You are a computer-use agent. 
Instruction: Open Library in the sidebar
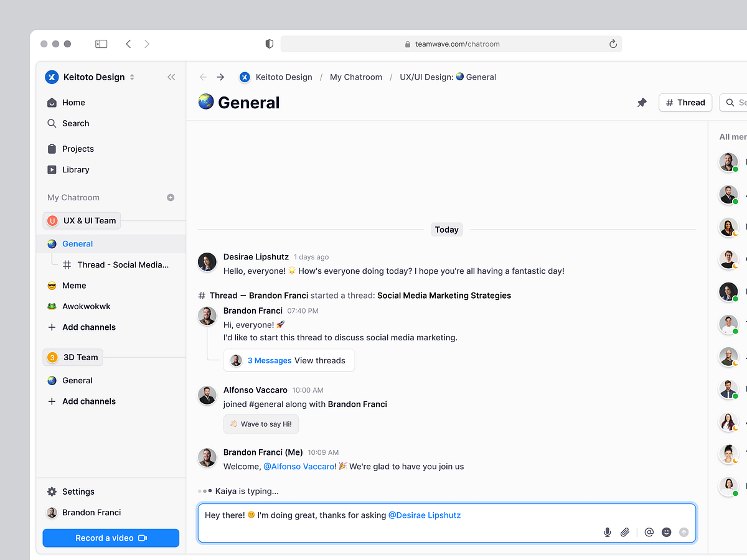(x=75, y=170)
